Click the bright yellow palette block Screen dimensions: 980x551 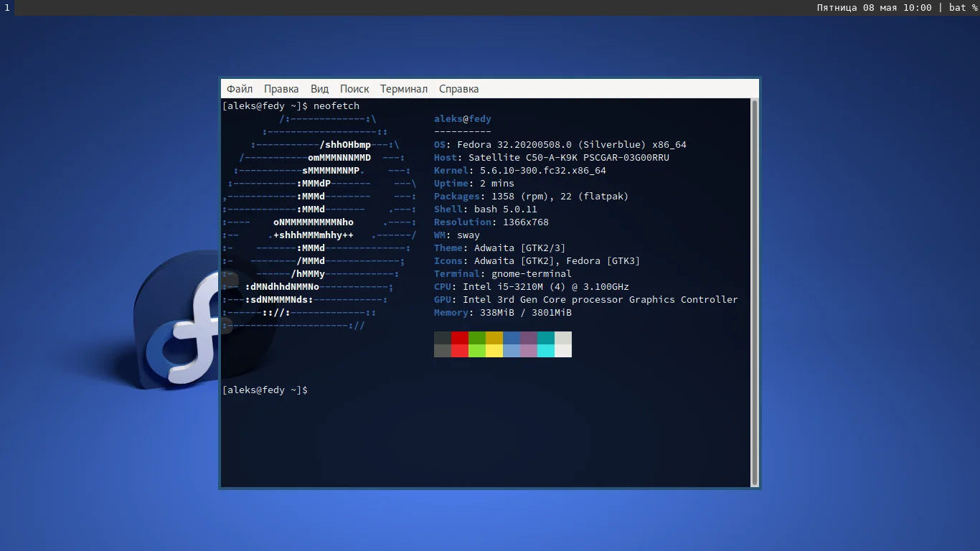coord(494,351)
